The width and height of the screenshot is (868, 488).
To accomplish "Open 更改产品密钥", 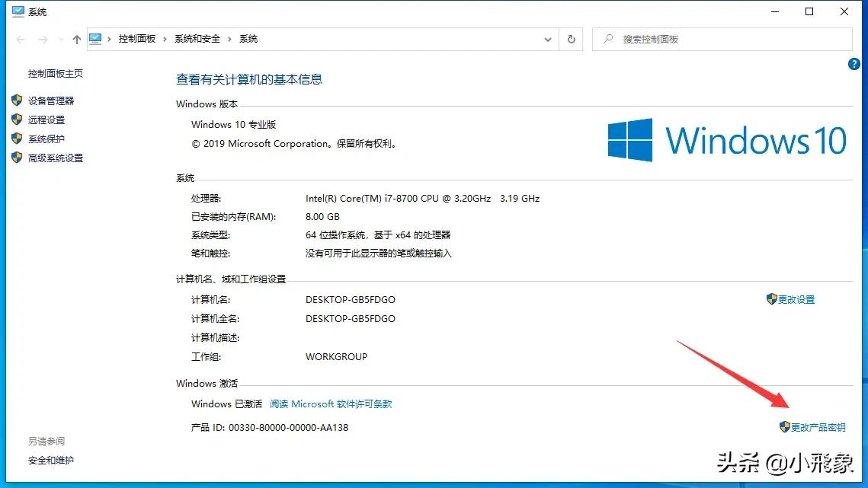I will tap(818, 427).
